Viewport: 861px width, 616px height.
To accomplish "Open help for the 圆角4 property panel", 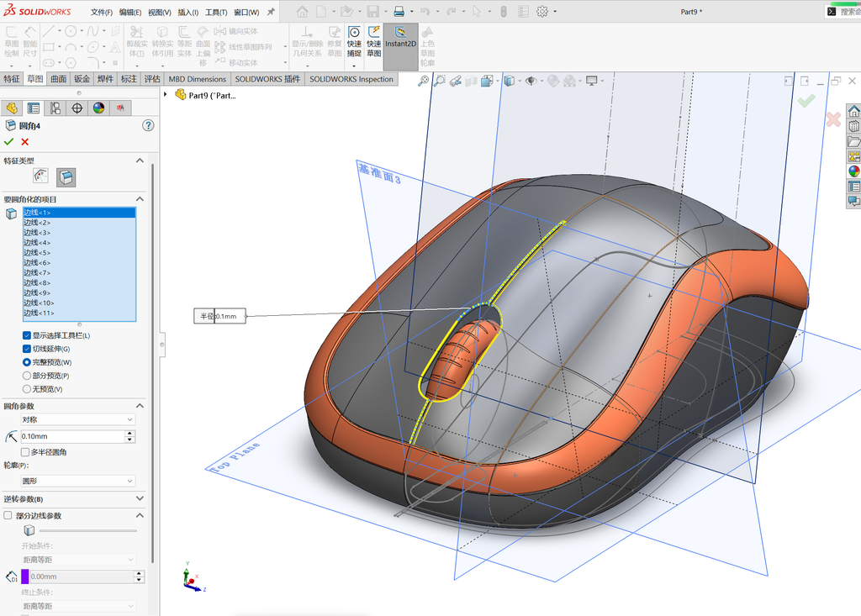I will 148,126.
